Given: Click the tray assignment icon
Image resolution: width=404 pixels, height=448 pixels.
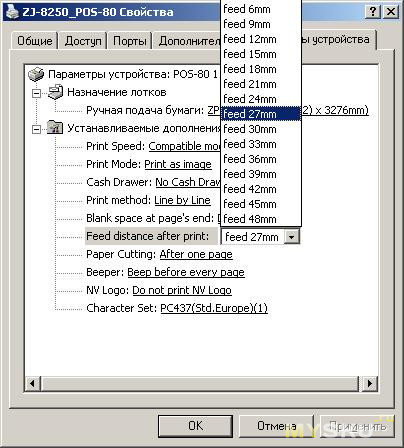Looking at the screenshot, I should pyautogui.click(x=55, y=92).
